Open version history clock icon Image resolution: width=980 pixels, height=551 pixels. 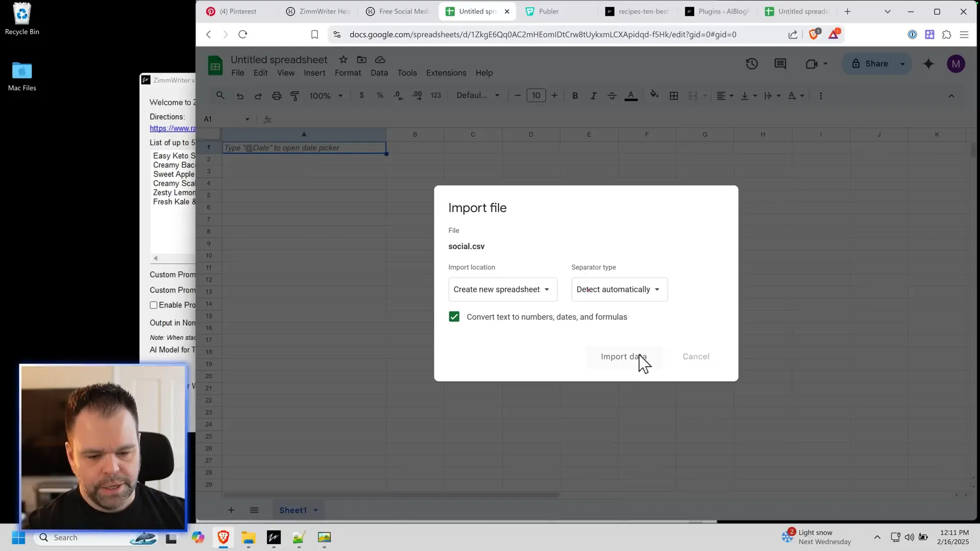pyautogui.click(x=751, y=64)
